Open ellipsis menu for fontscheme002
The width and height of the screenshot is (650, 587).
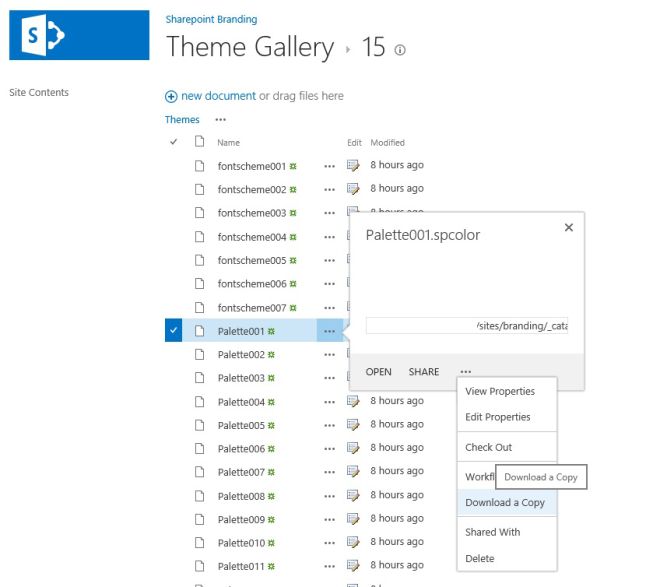[329, 190]
